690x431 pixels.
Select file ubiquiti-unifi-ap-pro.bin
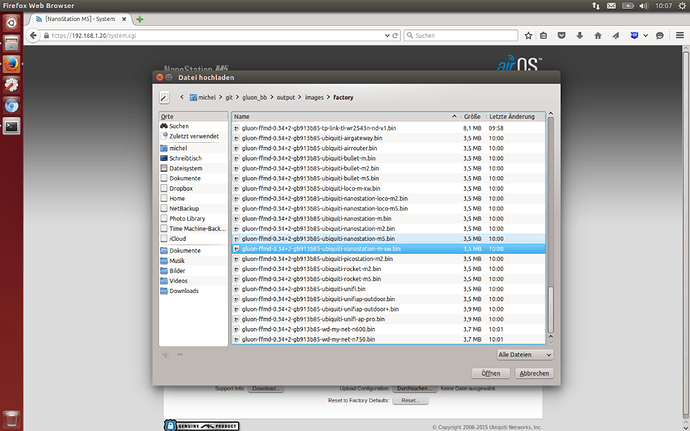pyautogui.click(x=389, y=319)
